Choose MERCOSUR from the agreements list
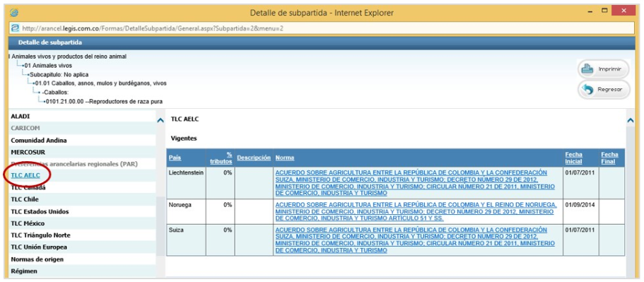The height and width of the screenshot is (282, 644). (28, 152)
